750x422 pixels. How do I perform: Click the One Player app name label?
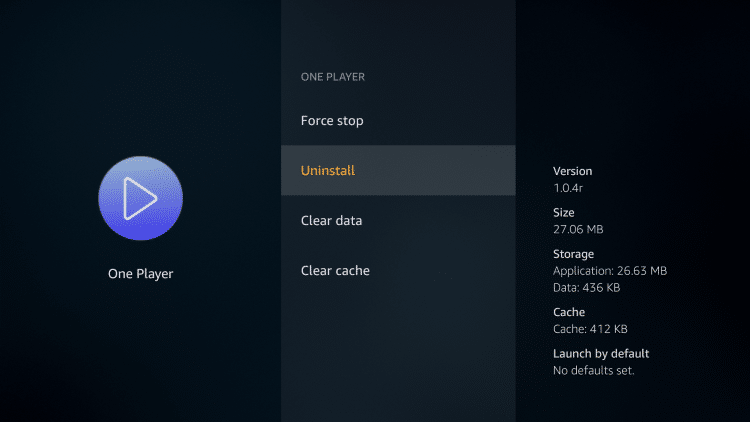click(x=141, y=274)
